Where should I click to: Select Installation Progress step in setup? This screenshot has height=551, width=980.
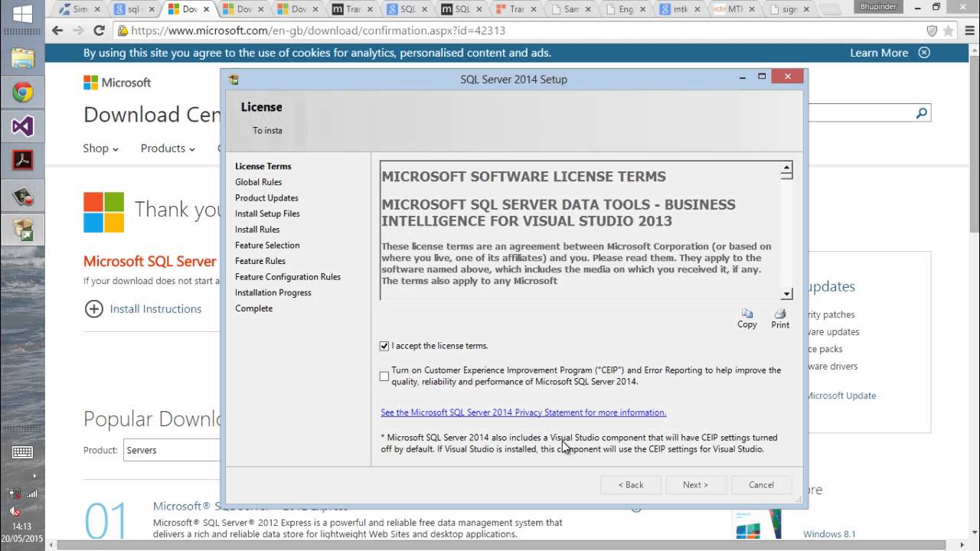click(273, 292)
